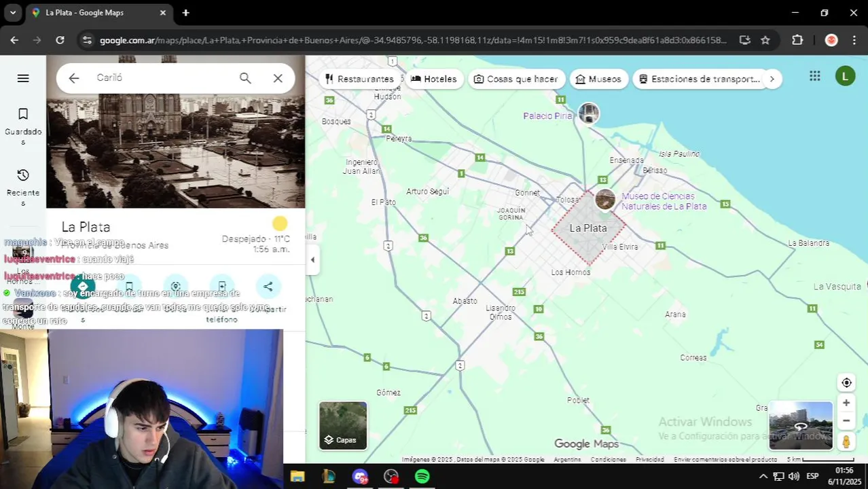Click the Chrome address bar URL

[x=413, y=40]
